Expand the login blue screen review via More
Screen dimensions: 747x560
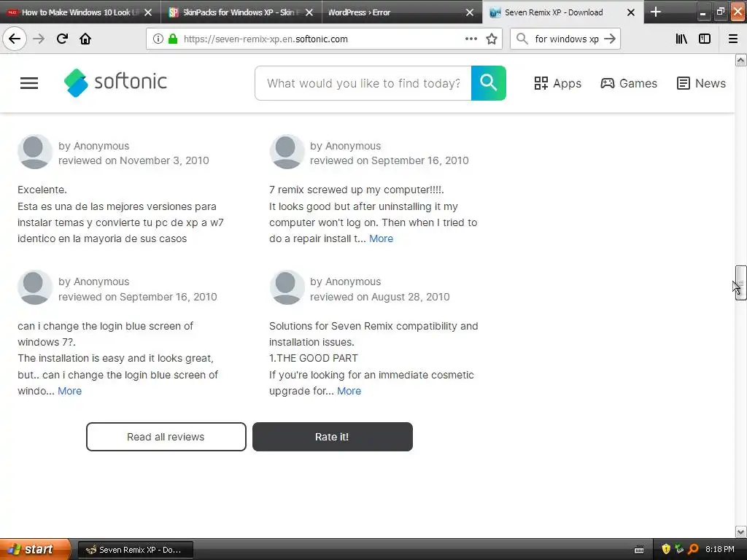coord(69,391)
